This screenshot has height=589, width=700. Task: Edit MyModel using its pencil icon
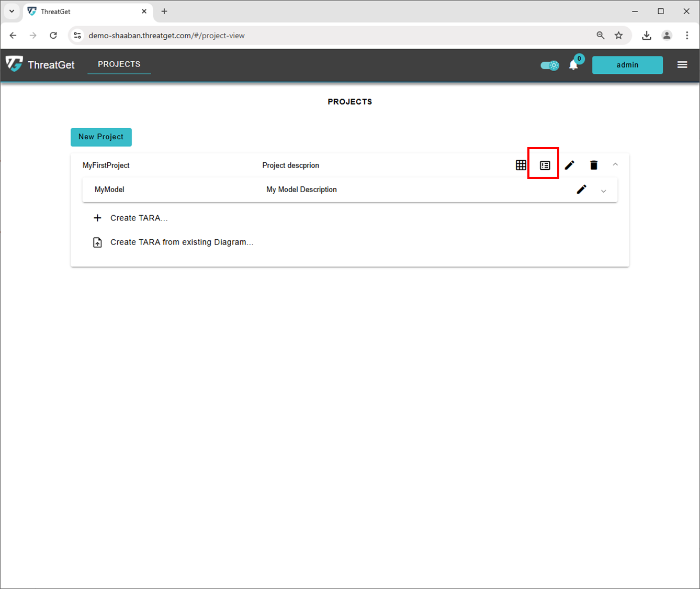tap(581, 190)
